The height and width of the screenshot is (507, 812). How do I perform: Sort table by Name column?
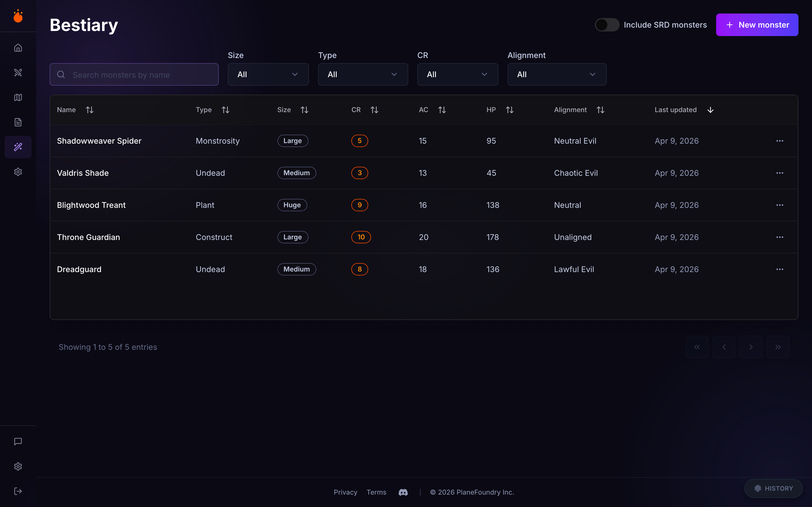click(89, 110)
